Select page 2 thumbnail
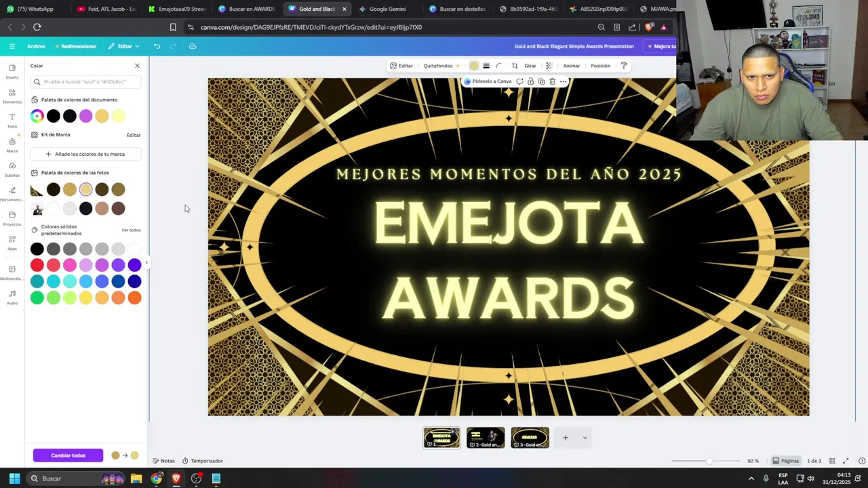The height and width of the screenshot is (488, 868). 486,438
